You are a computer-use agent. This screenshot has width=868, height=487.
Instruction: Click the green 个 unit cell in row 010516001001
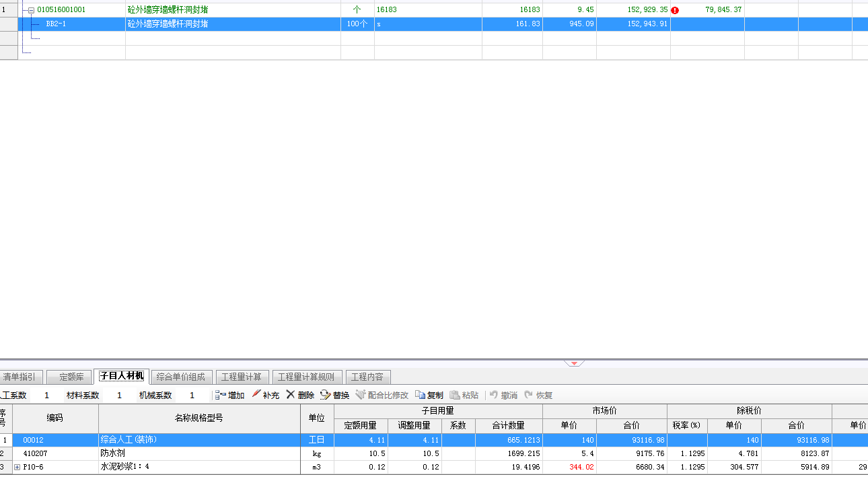[357, 10]
